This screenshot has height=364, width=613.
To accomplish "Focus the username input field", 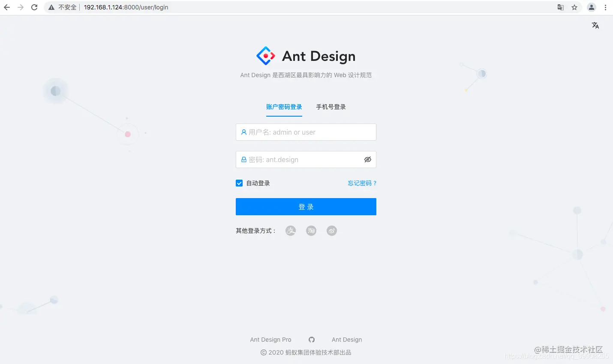I will [306, 132].
